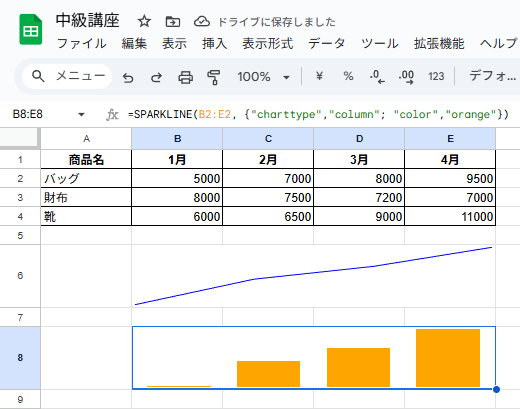
Task: Search menus in メニュー box
Action: click(x=67, y=76)
